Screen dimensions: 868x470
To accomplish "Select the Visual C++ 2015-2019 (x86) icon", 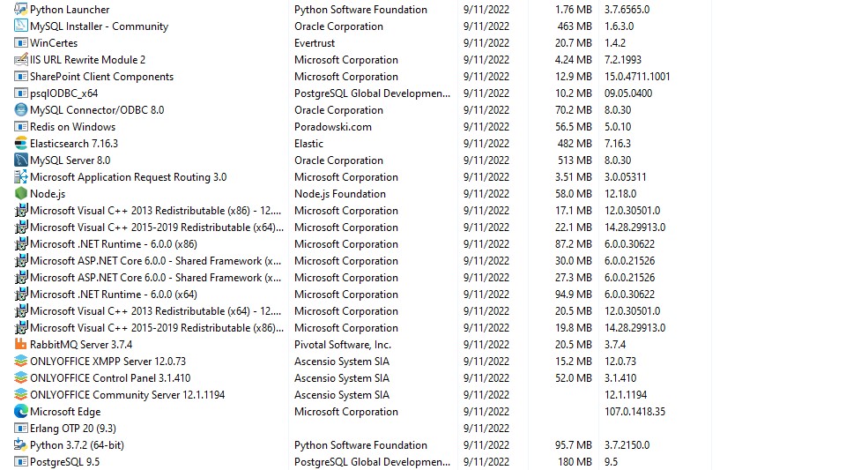I will [20, 327].
